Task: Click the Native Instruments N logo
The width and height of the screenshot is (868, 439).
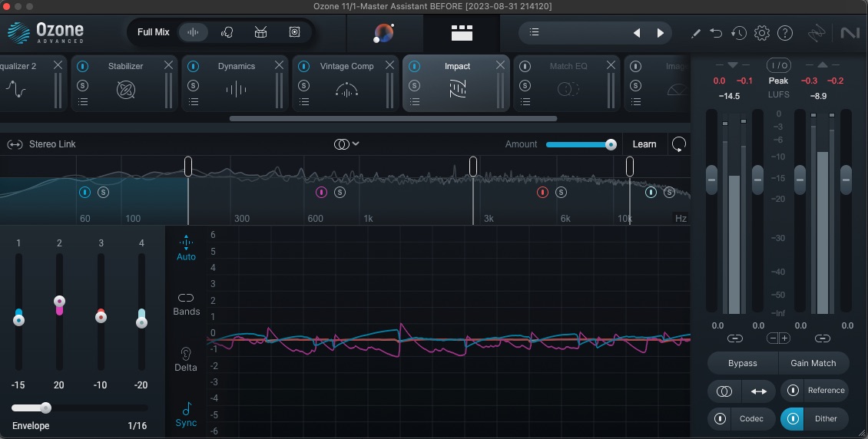Action: pyautogui.click(x=850, y=33)
